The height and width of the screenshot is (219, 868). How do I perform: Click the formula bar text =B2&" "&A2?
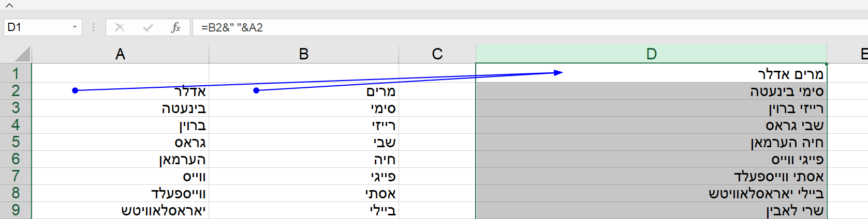click(x=232, y=27)
